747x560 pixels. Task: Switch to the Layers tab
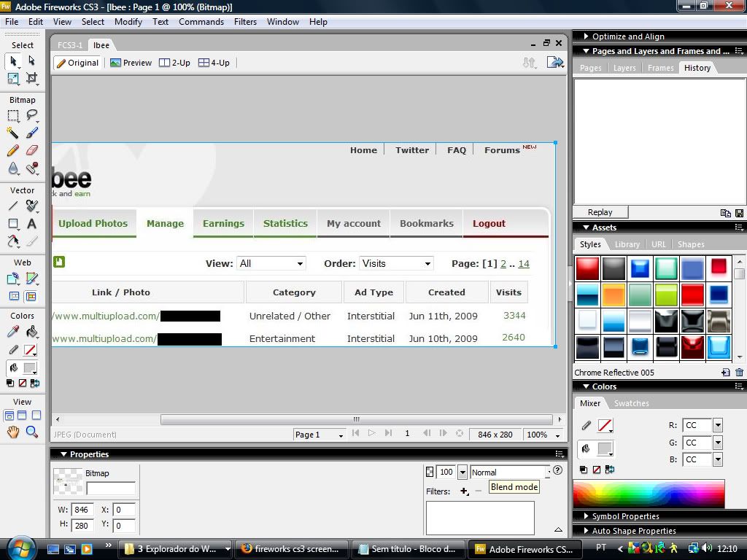pyautogui.click(x=624, y=68)
